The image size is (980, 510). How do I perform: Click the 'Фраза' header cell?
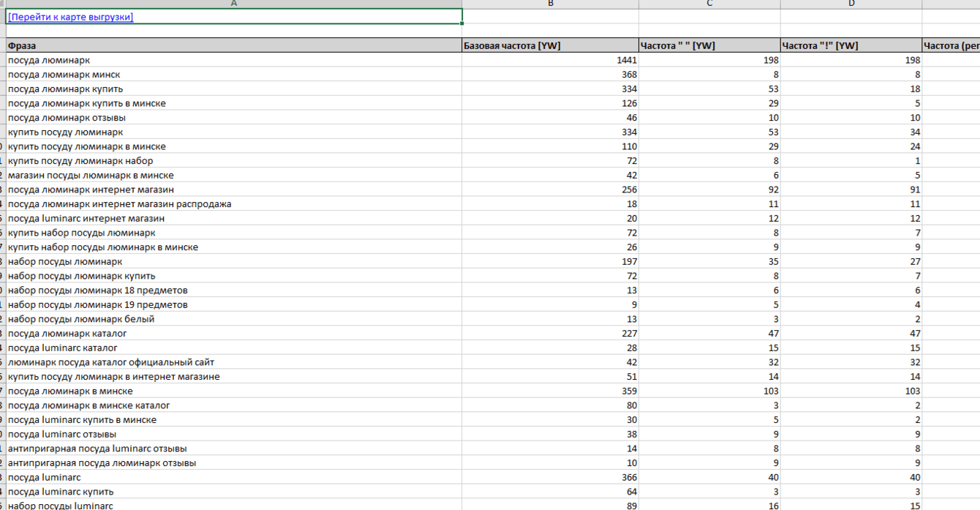234,45
